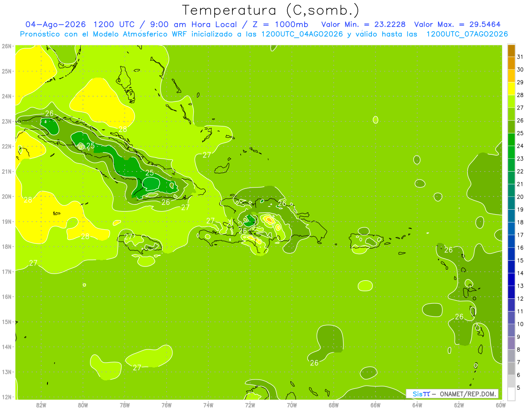The width and height of the screenshot is (532, 411).
Task: Pick the green swatch between legend 26 and 27
Action: 511,114
